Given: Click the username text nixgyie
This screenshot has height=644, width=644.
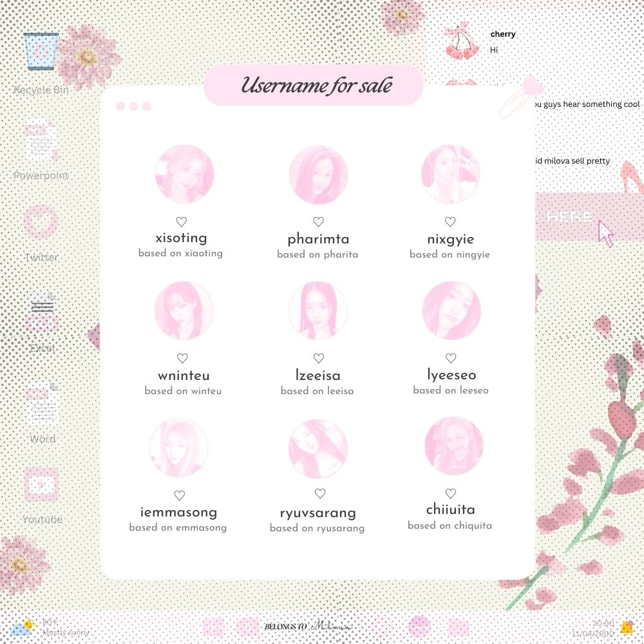Looking at the screenshot, I should point(451,239).
